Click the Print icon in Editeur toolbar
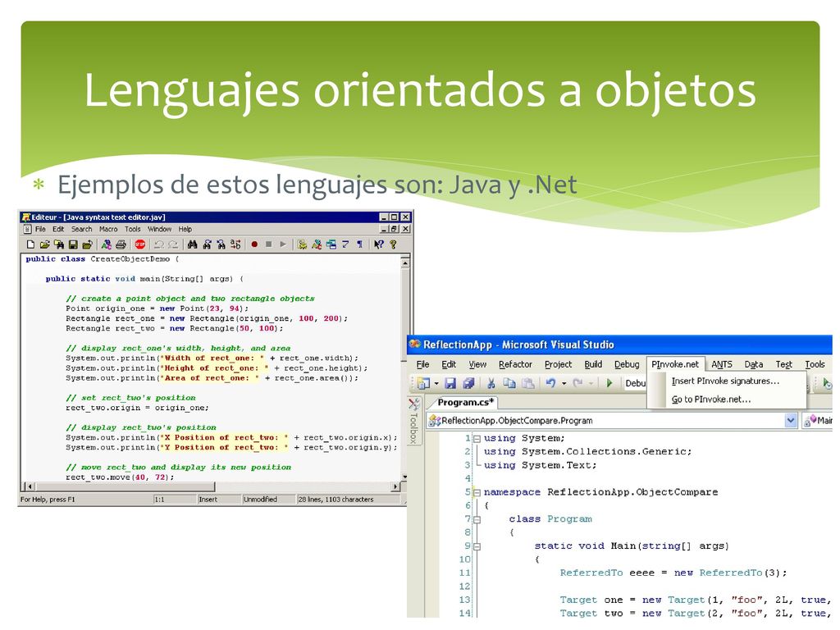 pos(121,244)
